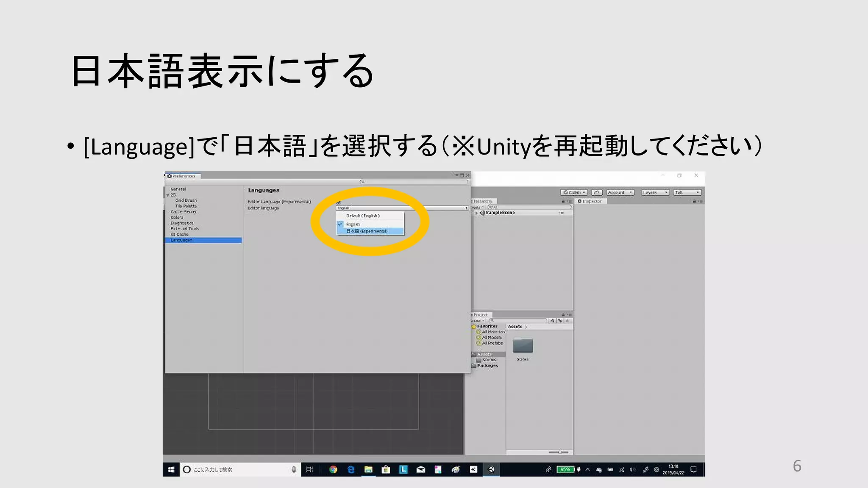Open Unity Hub from the taskbar
Viewport: 868px width, 488px height.
point(473,469)
